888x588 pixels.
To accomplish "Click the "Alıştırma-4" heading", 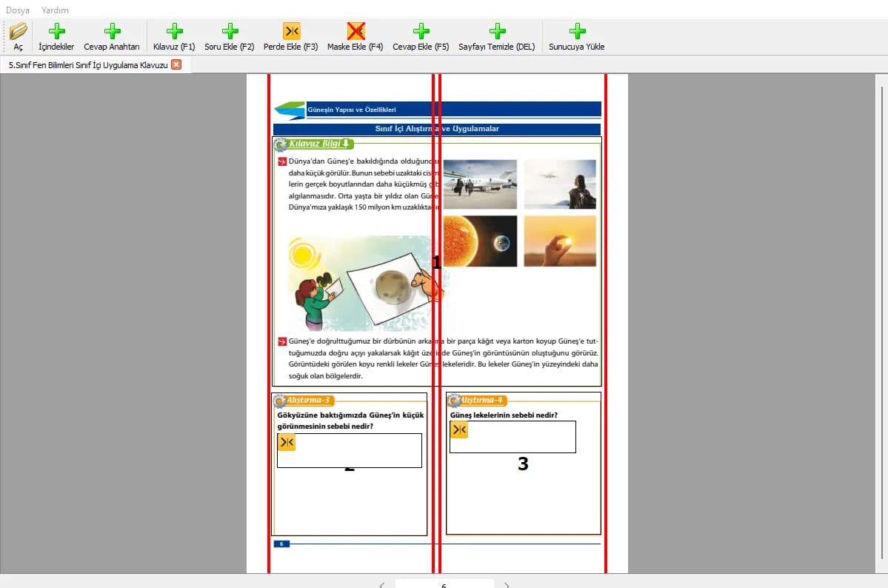I will [481, 401].
